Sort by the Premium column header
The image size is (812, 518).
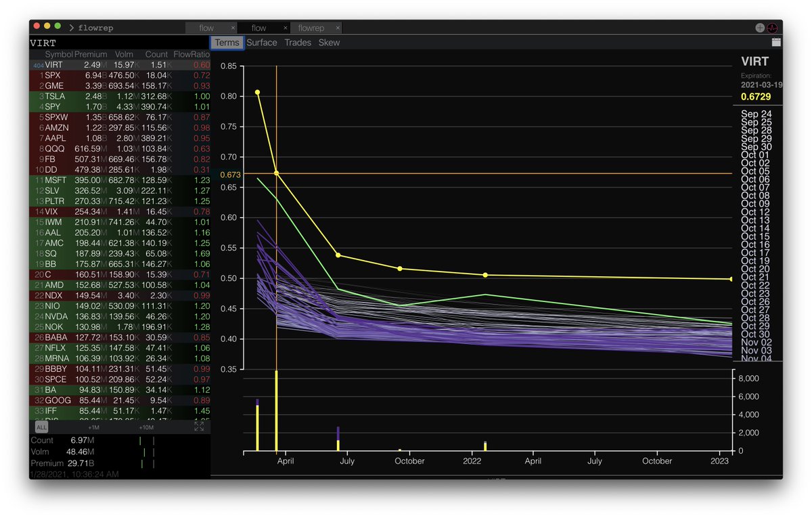click(x=91, y=54)
